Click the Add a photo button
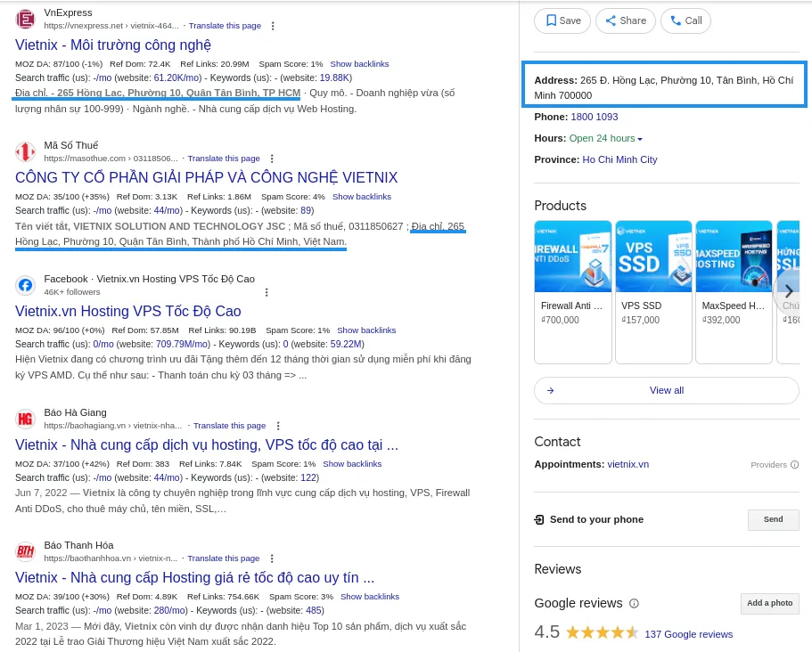Viewport: 812px width, 652px height. click(769, 603)
